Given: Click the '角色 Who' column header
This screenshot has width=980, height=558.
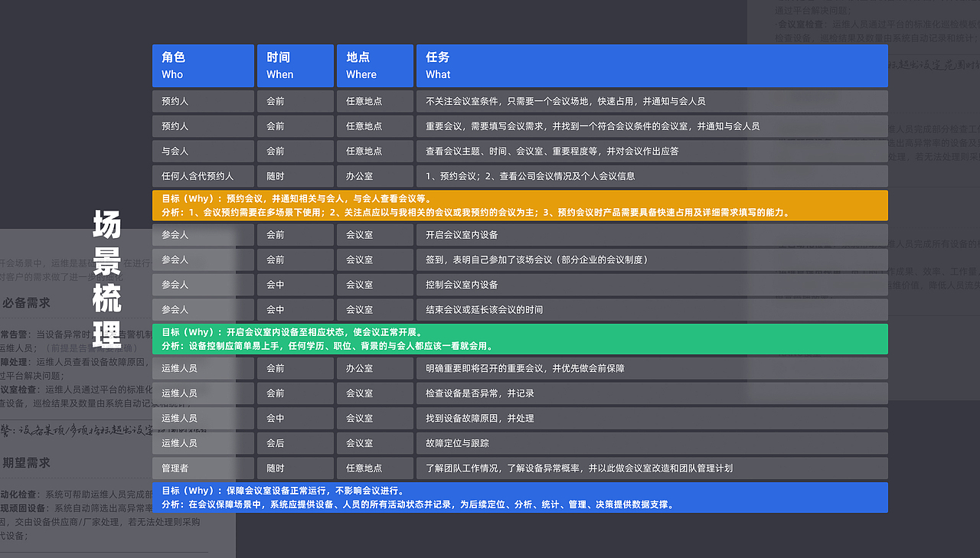Looking at the screenshot, I should coord(203,66).
